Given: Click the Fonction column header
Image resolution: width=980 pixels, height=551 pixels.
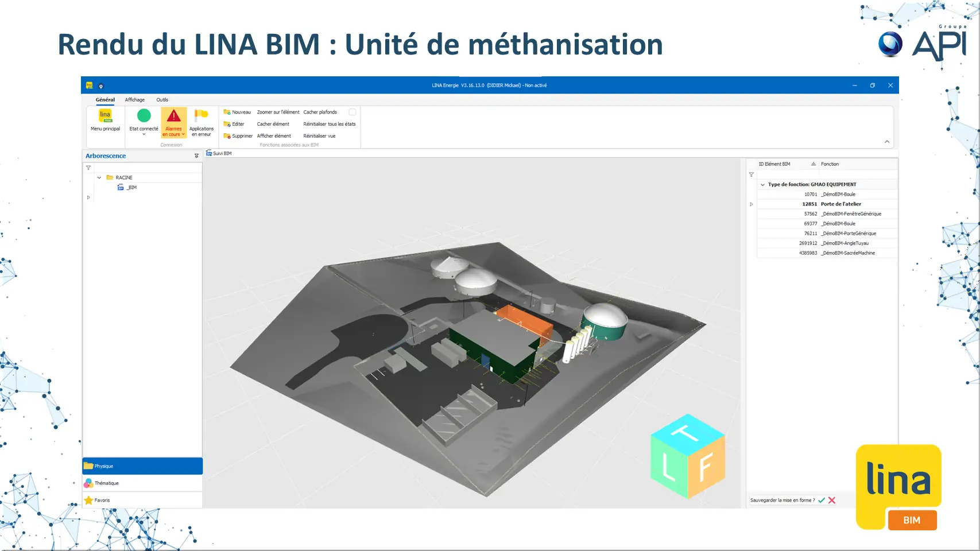Looking at the screenshot, I should (858, 164).
